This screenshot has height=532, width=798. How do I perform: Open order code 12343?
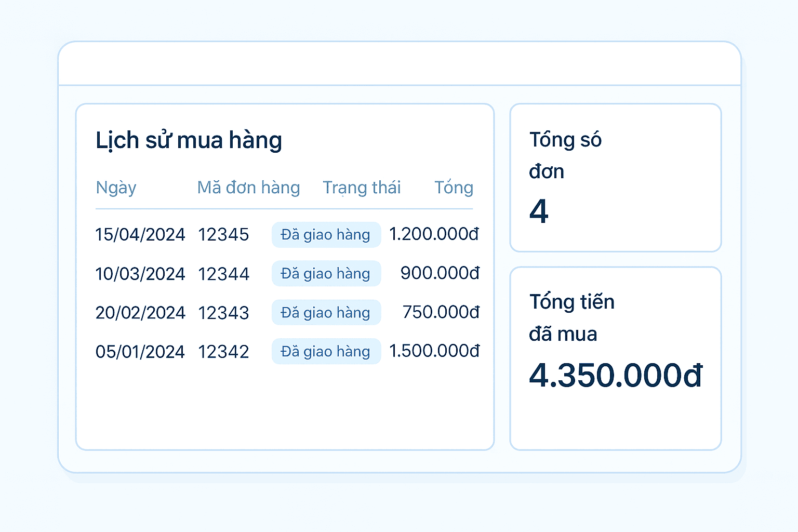(223, 313)
